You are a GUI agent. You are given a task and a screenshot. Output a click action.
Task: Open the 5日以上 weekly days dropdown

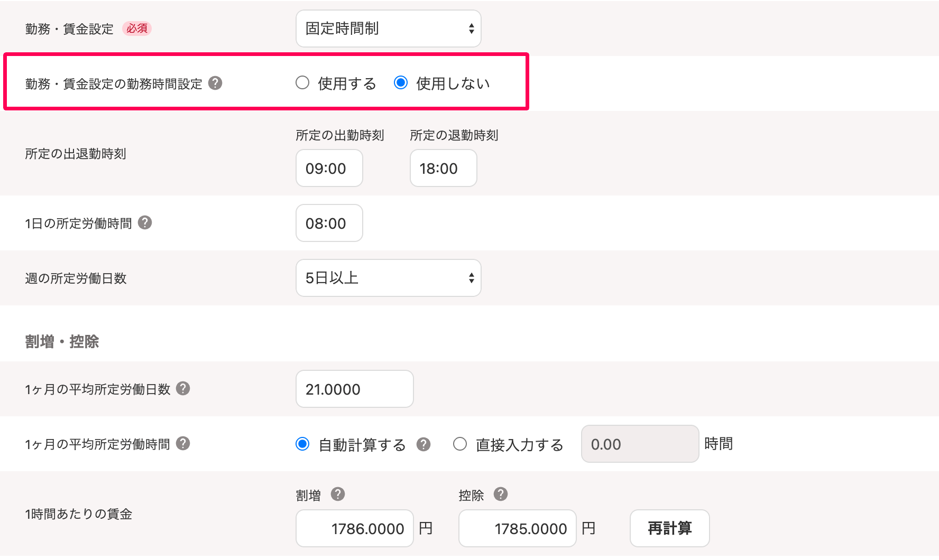[389, 278]
